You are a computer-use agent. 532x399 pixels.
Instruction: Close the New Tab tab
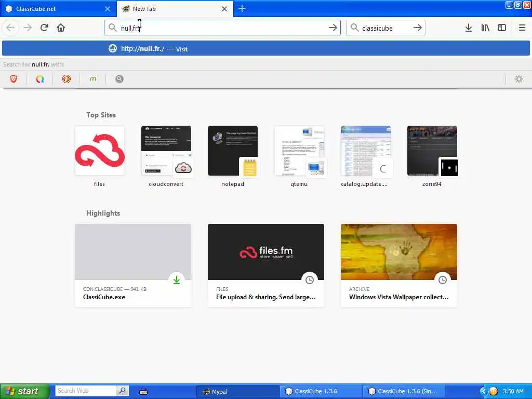click(224, 9)
